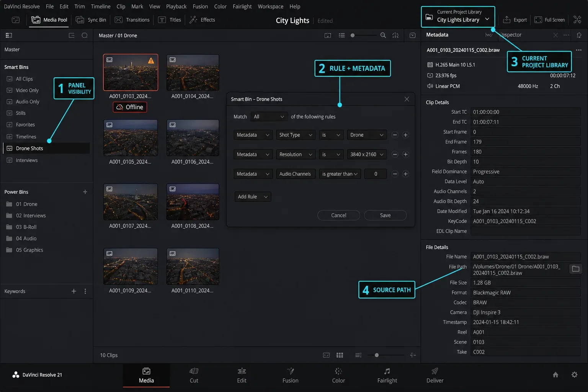Change the Drone value dropdown

click(x=367, y=135)
